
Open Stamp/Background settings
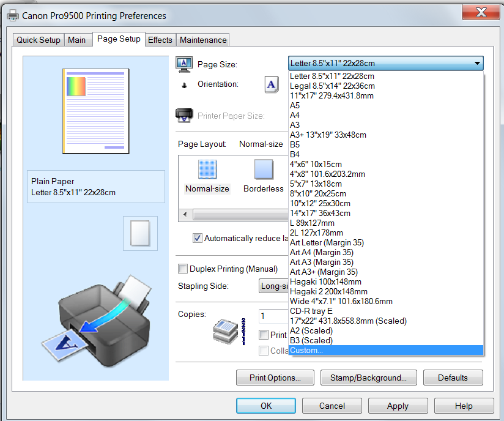(369, 378)
